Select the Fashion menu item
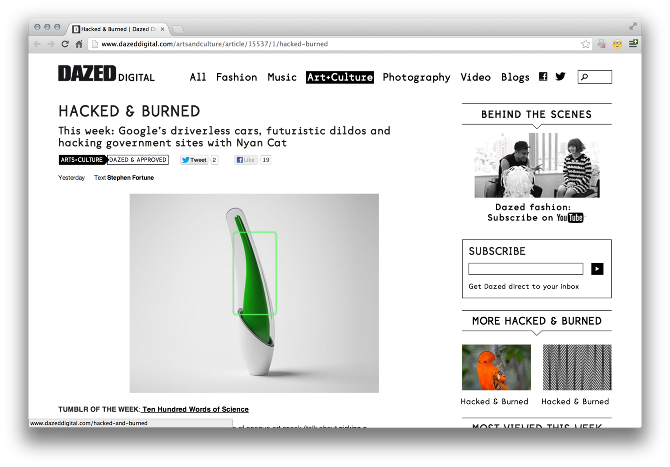This screenshot has width=670, height=467. (237, 77)
